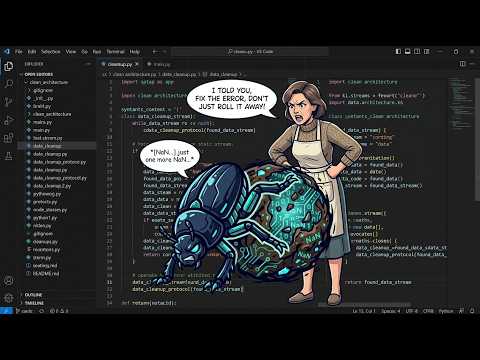Expand the OUTLINE section
This screenshot has height=360, width=480.
[33, 295]
